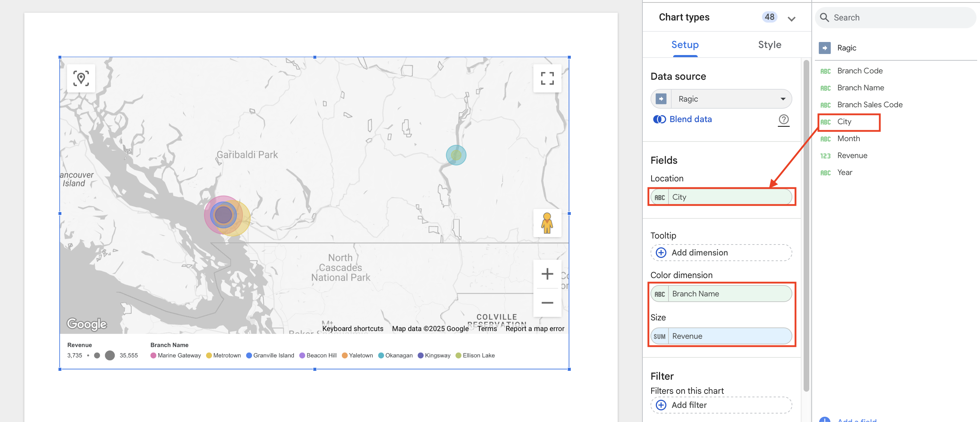Click the Street View pegman icon
This screenshot has height=422, width=980.
tap(547, 223)
